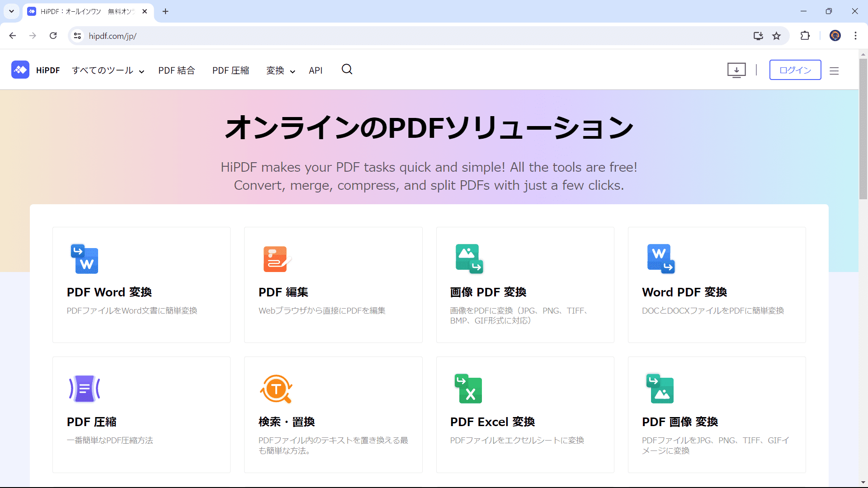Click the PDF 編集 card icon
The height and width of the screenshot is (488, 868).
tap(277, 259)
